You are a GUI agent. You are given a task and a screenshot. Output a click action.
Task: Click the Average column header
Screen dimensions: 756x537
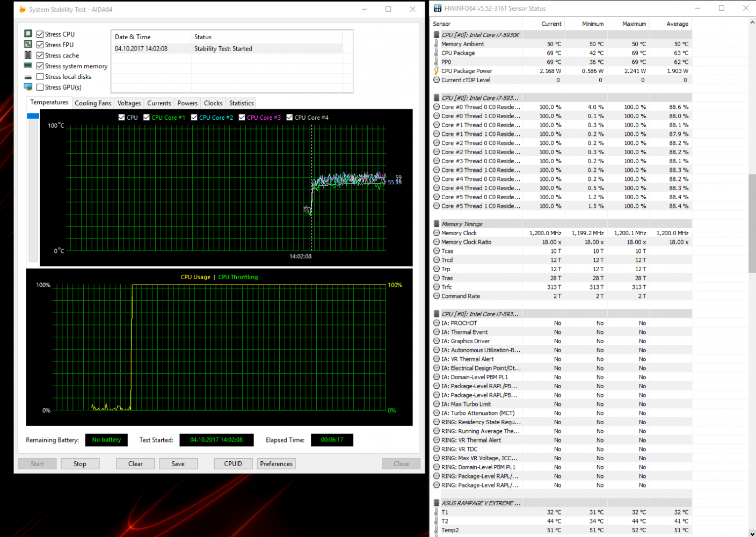pyautogui.click(x=670, y=24)
